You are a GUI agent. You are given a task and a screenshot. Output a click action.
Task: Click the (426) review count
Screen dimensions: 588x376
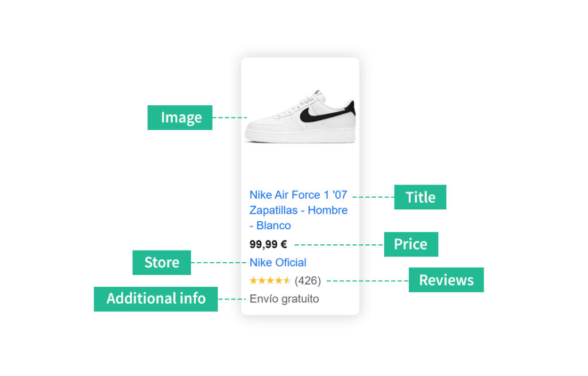[308, 281]
